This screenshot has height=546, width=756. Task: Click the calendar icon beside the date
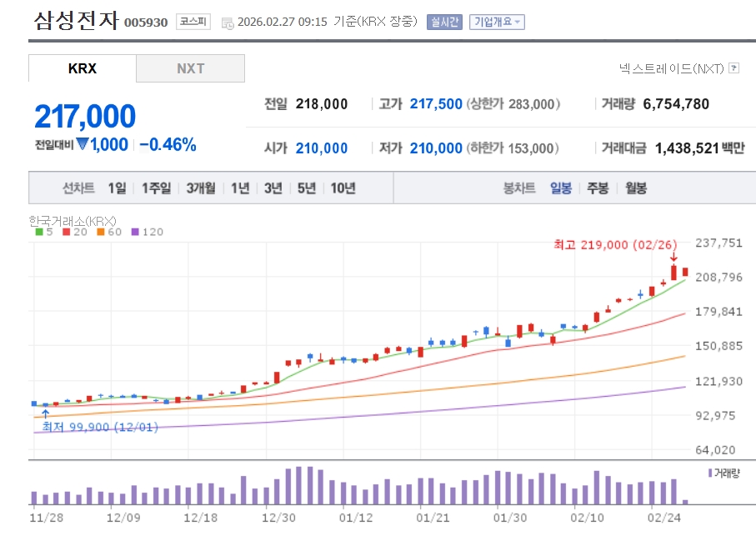click(228, 23)
